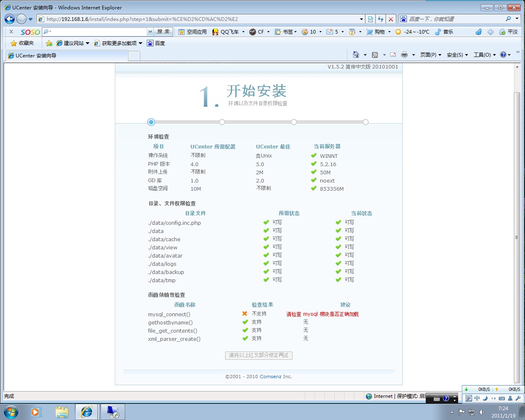
Task: Open the 收藏夹 favorites star
Action: click(x=22, y=43)
